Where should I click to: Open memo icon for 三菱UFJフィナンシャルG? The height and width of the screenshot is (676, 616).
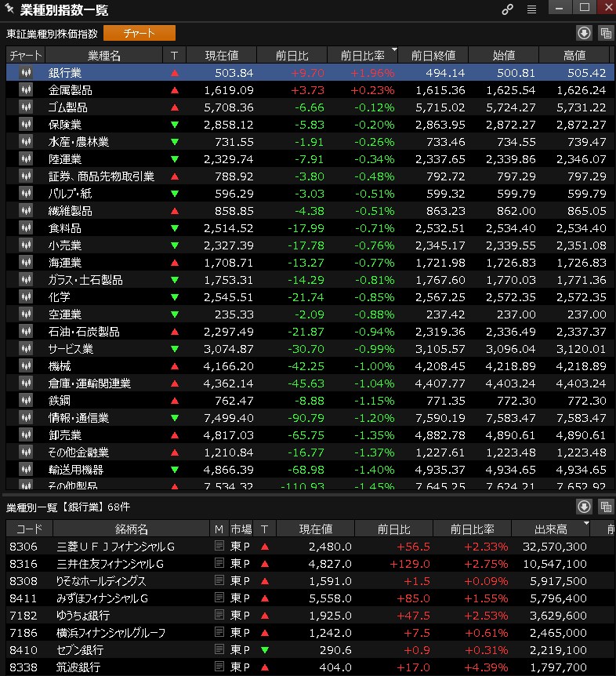click(x=219, y=546)
